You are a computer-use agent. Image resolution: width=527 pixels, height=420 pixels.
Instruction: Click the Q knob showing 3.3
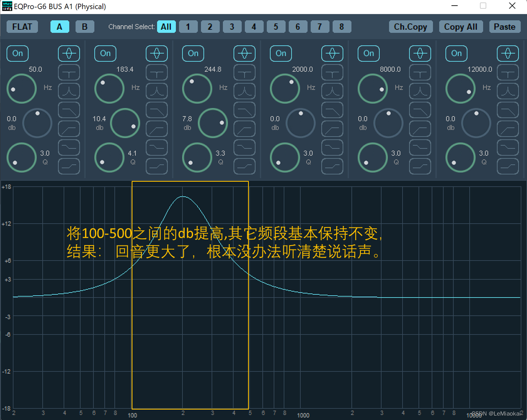point(197,157)
